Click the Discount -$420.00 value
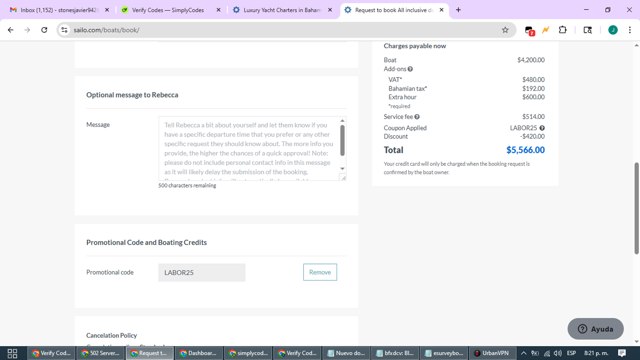640x360 pixels. (532, 136)
